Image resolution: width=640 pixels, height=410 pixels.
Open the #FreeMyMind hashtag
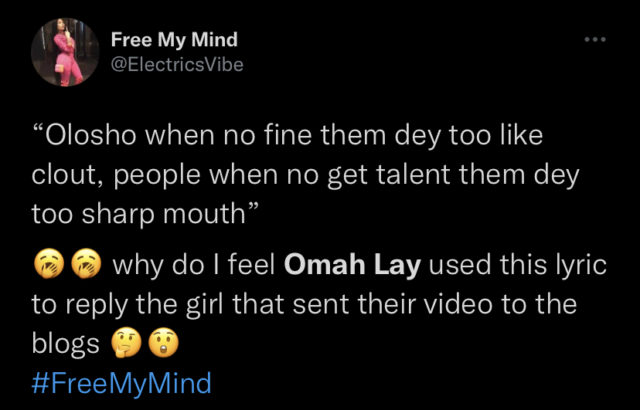click(116, 383)
